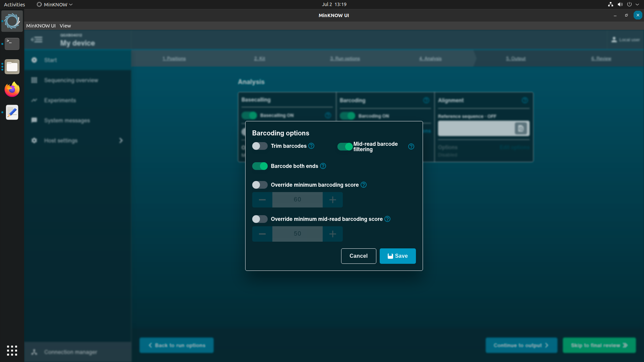Open help for Trim barcodes
Screen dimensions: 644x362
[x=311, y=146]
